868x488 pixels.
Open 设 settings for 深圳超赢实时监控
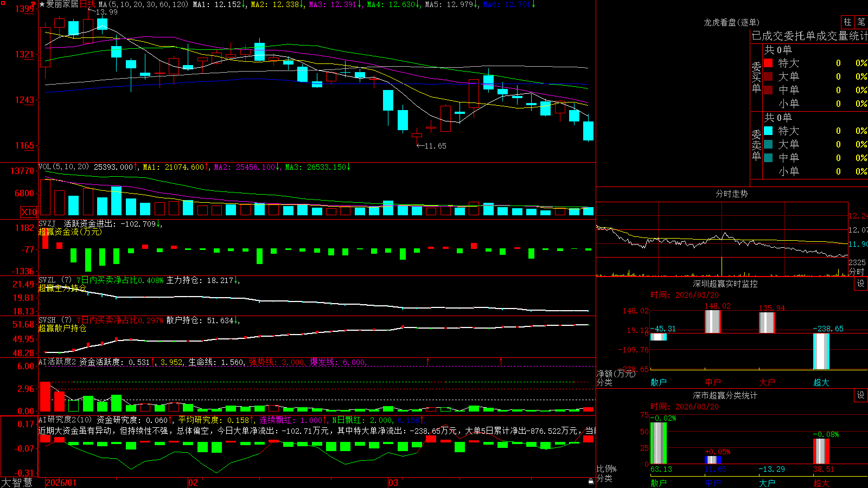click(861, 284)
